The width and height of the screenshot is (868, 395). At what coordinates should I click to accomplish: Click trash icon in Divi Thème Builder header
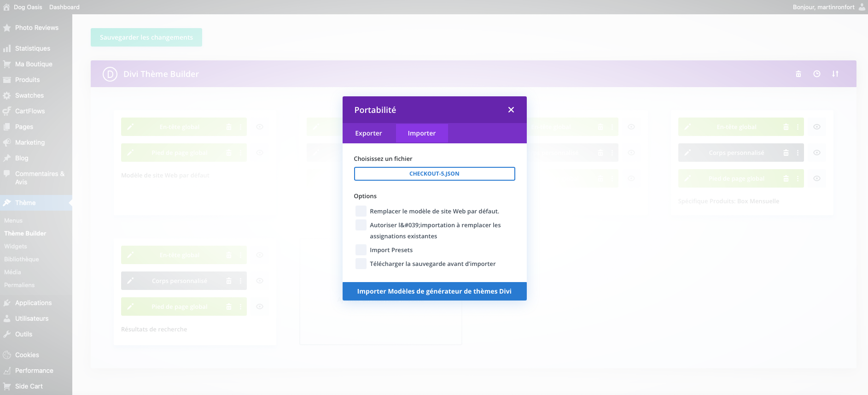pyautogui.click(x=798, y=74)
